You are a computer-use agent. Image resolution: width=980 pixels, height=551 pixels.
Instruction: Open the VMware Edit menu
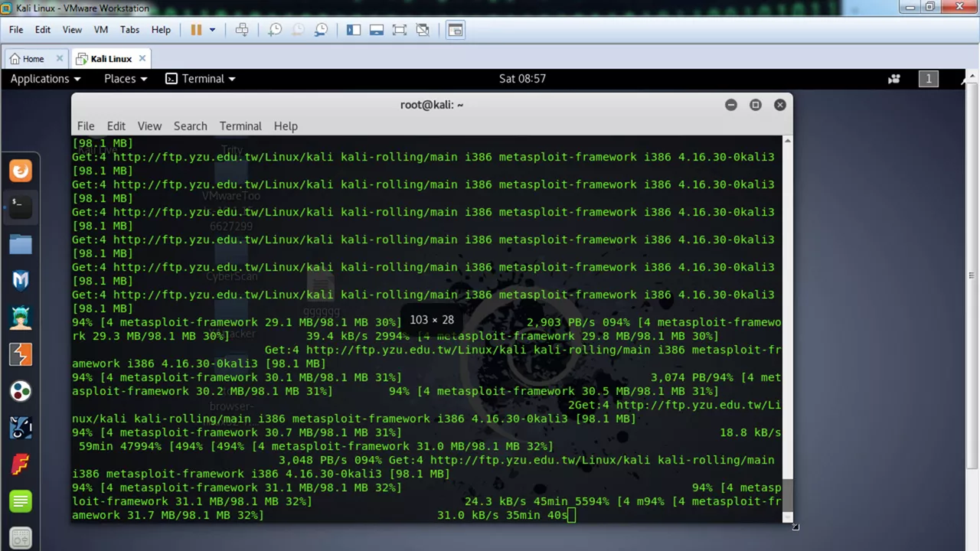[x=43, y=30]
